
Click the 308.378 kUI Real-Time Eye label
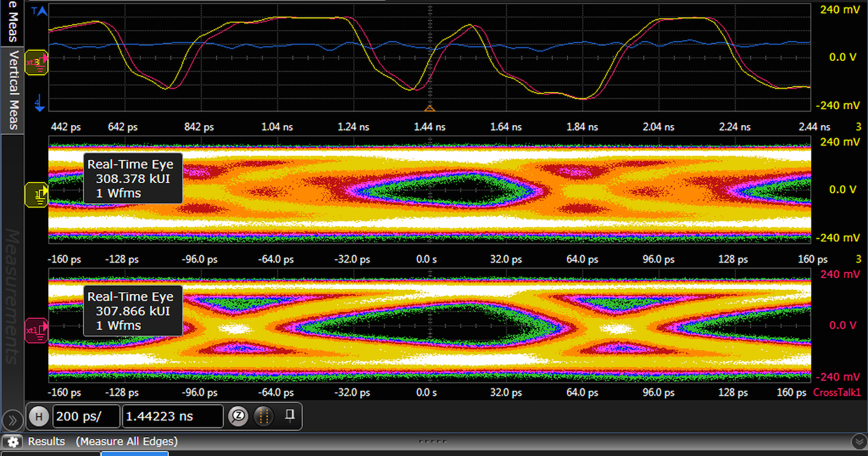133,179
